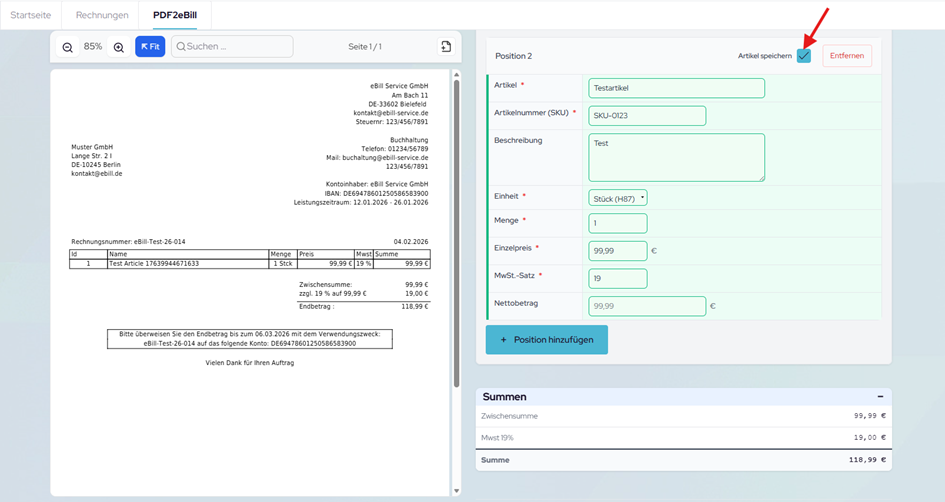Image resolution: width=945 pixels, height=502 pixels.
Task: Open the Rechnungen tab
Action: (102, 15)
